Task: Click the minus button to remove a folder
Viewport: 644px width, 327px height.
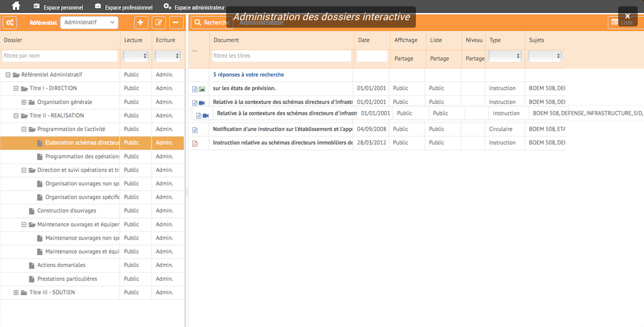Action: [176, 23]
